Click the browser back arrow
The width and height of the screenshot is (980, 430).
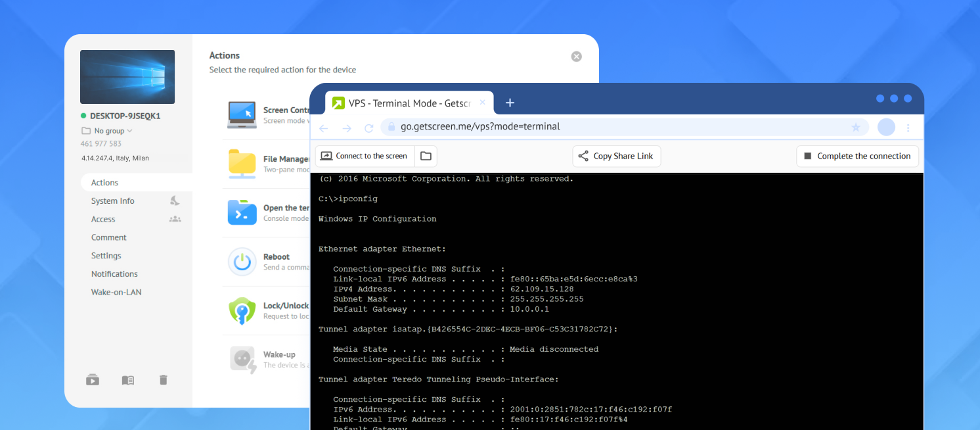[x=324, y=128]
